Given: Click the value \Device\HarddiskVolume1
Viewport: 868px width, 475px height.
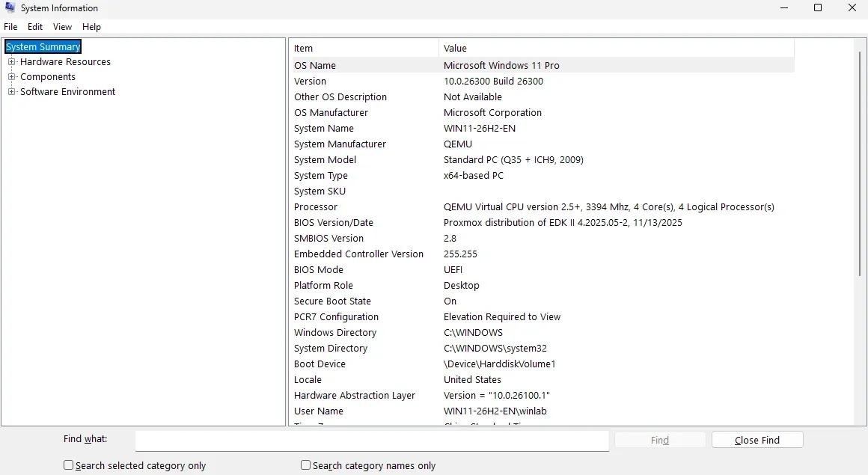Looking at the screenshot, I should 499,364.
